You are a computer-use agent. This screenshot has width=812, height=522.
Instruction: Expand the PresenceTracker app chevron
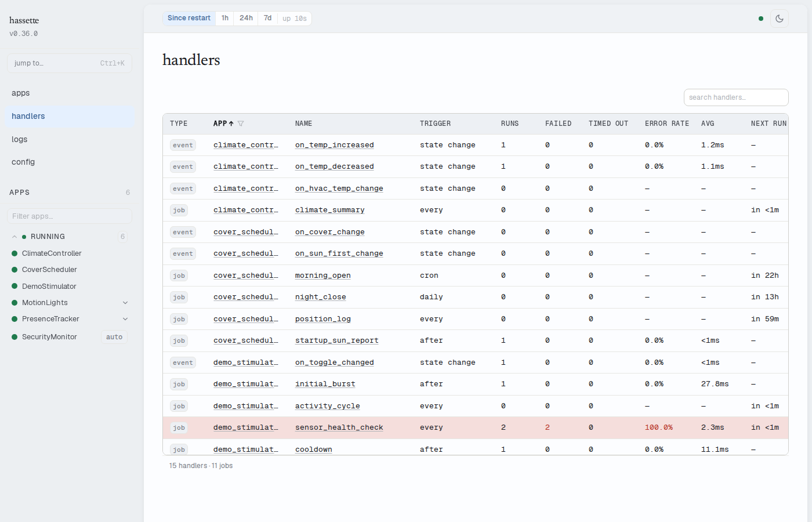[x=125, y=319]
